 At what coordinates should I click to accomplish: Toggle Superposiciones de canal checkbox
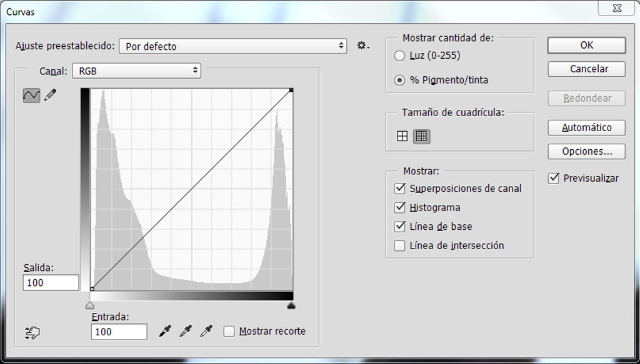pos(399,189)
